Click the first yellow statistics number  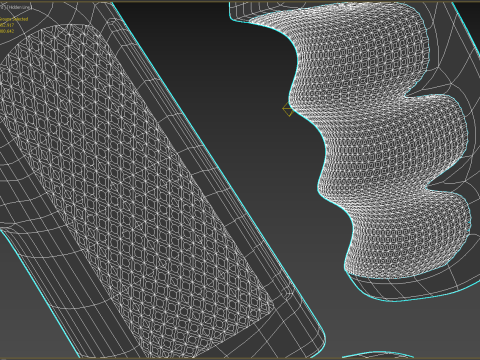[7, 25]
